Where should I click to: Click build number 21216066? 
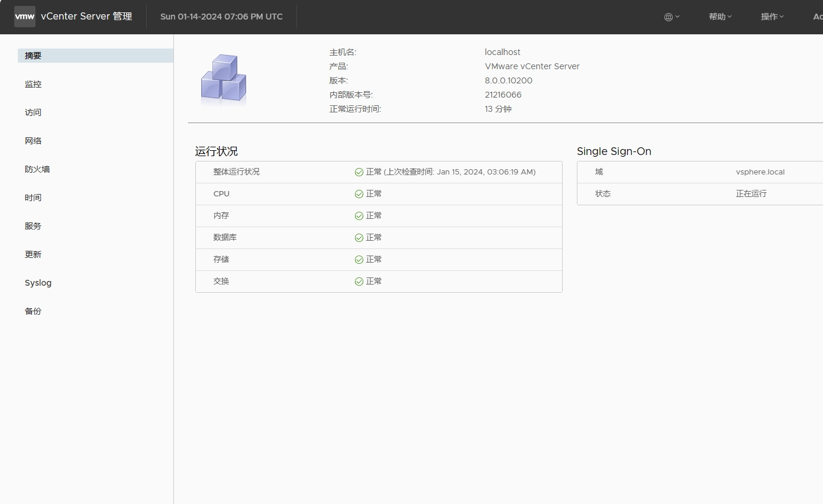pyautogui.click(x=503, y=95)
